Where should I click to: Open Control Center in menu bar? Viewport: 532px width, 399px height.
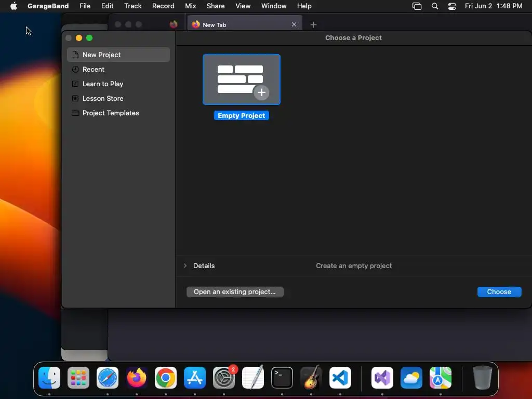pyautogui.click(x=452, y=6)
